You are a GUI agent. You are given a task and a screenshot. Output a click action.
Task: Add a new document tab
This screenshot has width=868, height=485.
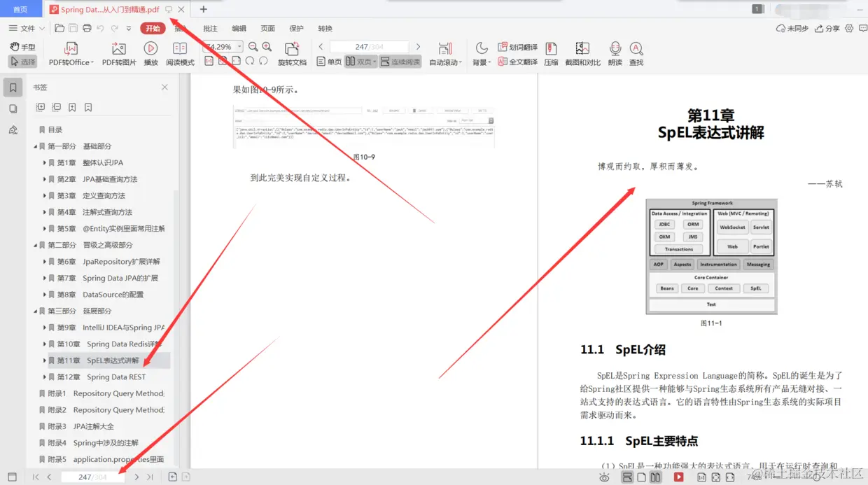coord(204,9)
